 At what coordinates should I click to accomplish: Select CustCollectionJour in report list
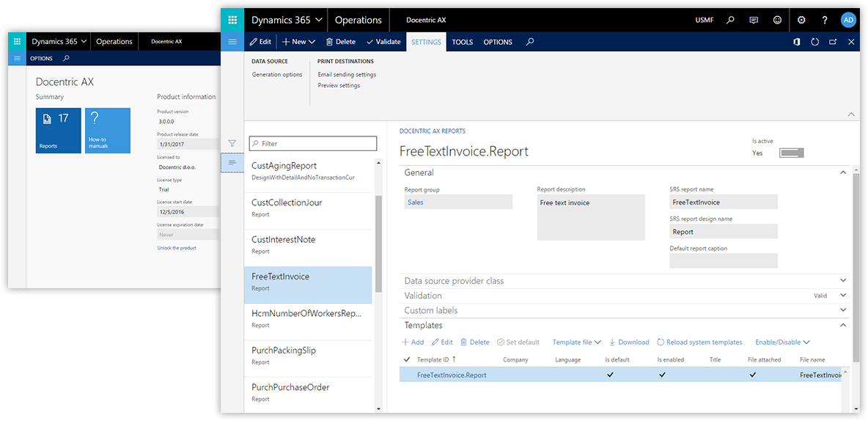click(x=309, y=211)
